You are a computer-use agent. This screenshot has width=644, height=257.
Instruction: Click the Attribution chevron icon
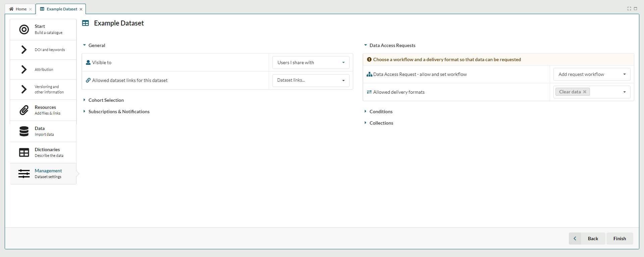tap(24, 70)
